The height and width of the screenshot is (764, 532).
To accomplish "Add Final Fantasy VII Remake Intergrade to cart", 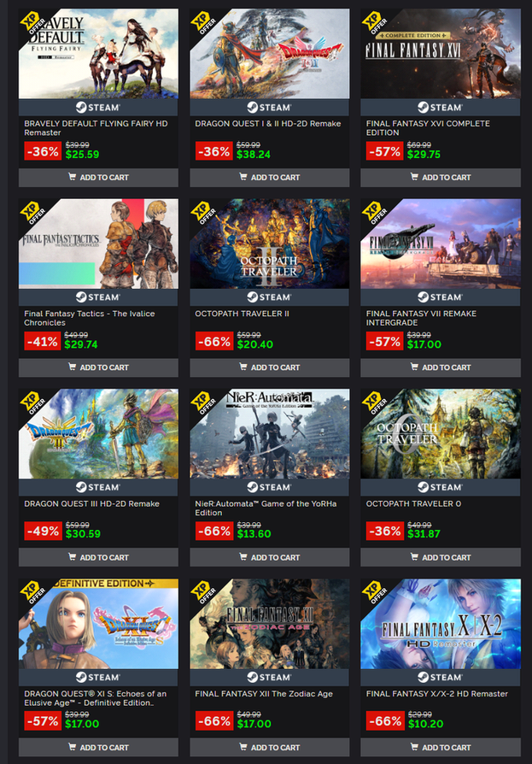I will pos(441,367).
